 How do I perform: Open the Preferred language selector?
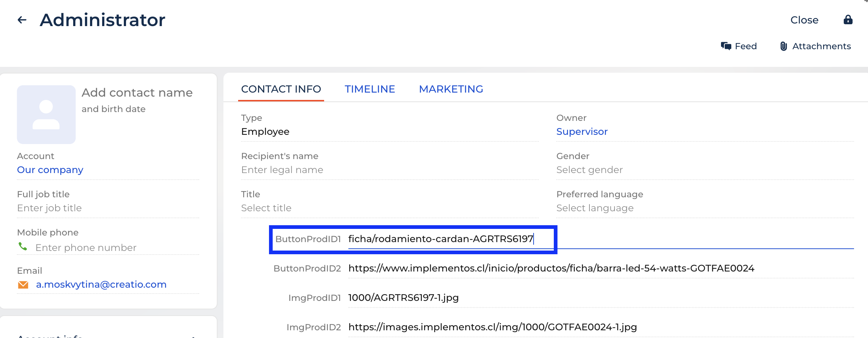click(x=595, y=208)
